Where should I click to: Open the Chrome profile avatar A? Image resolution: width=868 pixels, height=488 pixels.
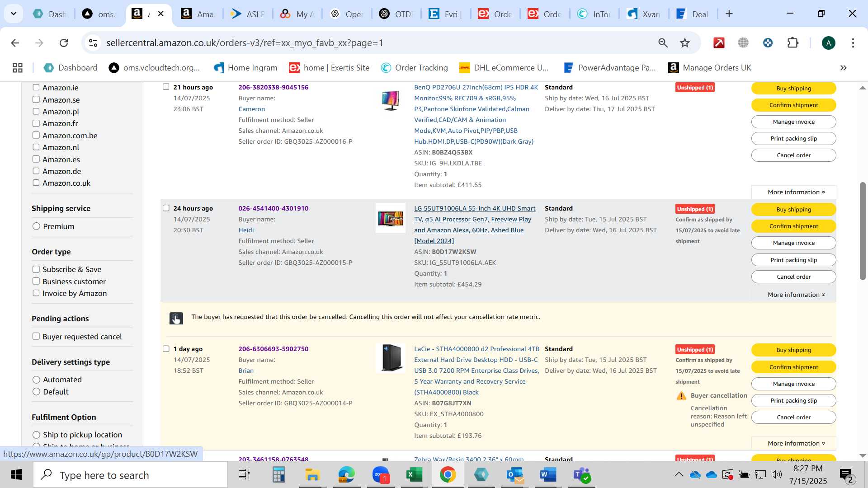click(x=828, y=43)
